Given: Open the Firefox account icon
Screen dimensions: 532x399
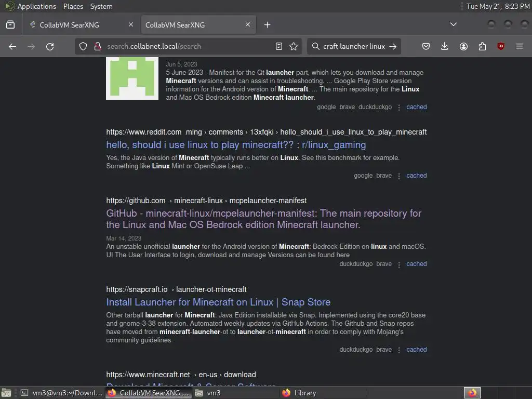Looking at the screenshot, I should tap(463, 46).
